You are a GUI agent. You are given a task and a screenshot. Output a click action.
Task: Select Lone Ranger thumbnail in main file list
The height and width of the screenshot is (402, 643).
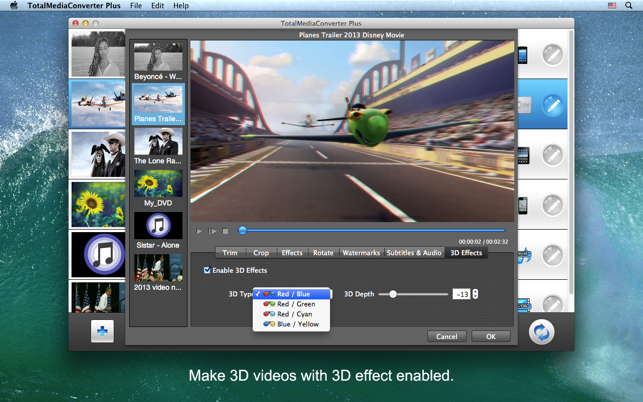[x=98, y=154]
